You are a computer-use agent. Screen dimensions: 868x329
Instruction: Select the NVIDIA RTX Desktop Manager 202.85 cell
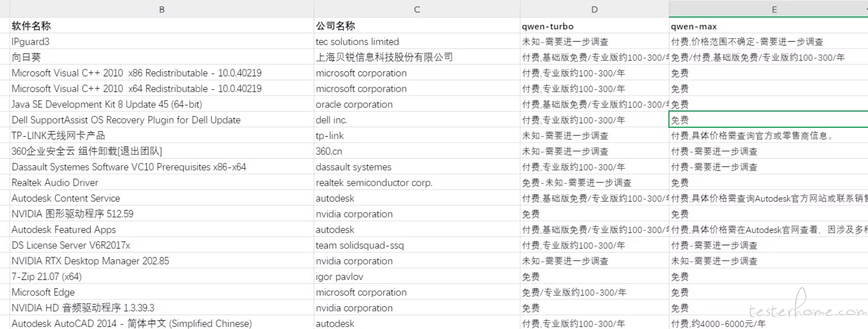pyautogui.click(x=162, y=261)
